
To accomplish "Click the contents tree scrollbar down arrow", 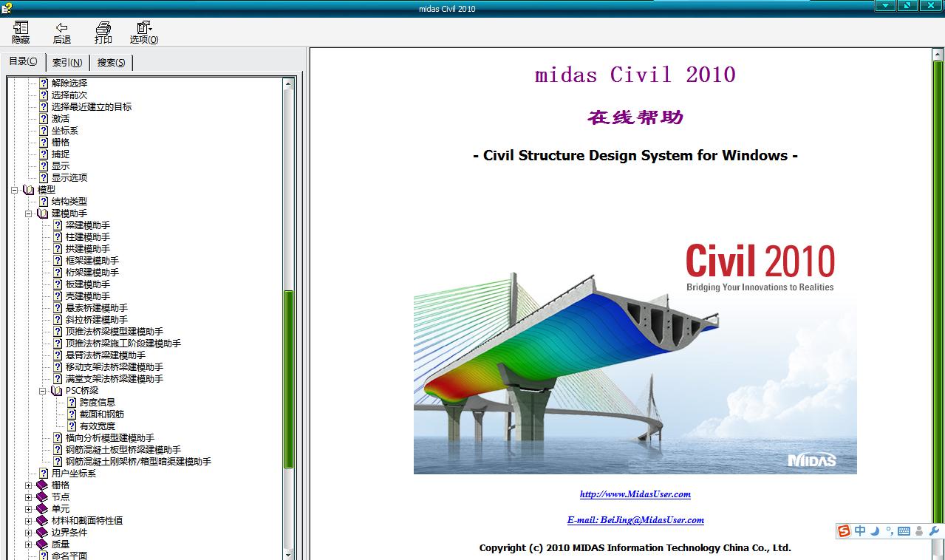I will pos(289,554).
